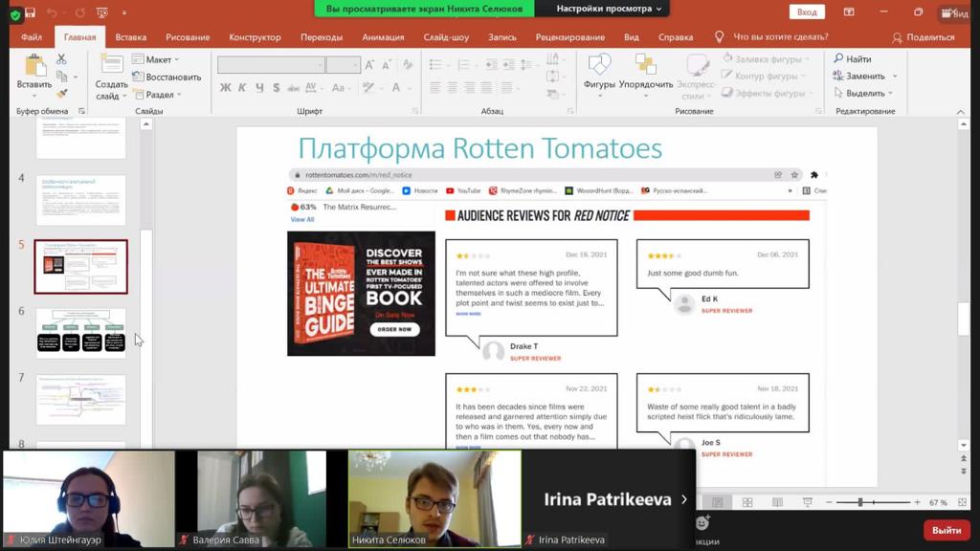Click the Упорядочить arrange icon

pos(646,66)
